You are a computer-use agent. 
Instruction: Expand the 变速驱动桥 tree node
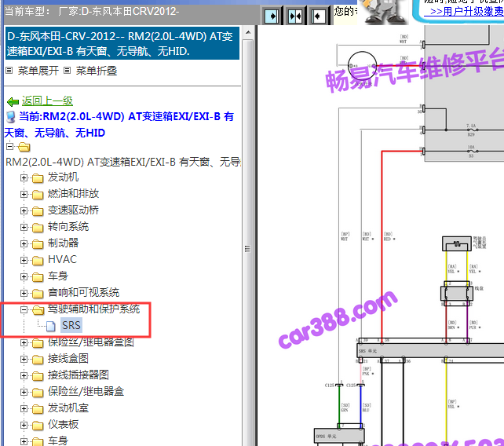click(24, 210)
